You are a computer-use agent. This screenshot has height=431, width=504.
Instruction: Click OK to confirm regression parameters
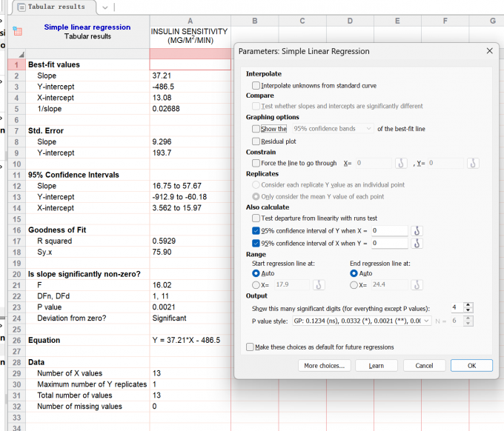[x=471, y=366]
